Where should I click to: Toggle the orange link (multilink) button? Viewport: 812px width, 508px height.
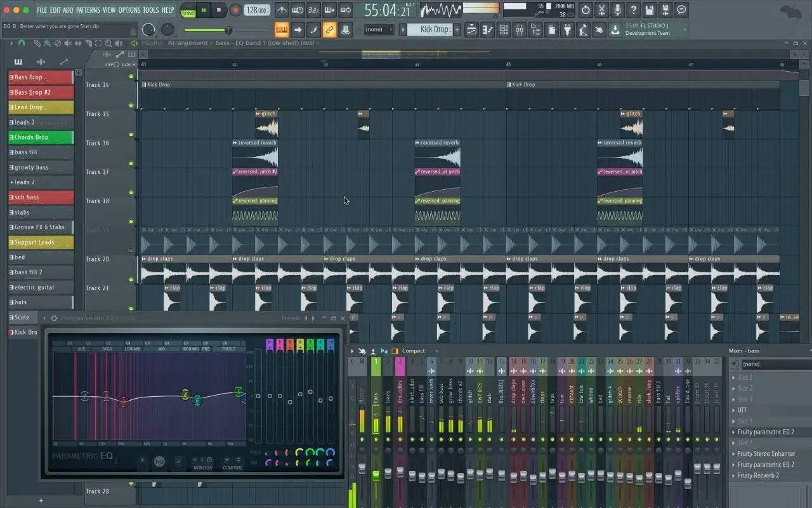tap(329, 30)
